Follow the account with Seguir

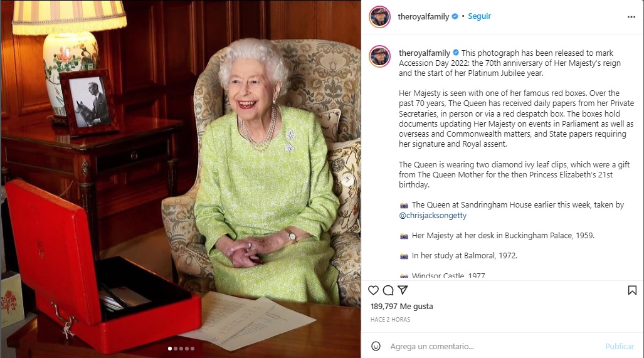(x=479, y=16)
